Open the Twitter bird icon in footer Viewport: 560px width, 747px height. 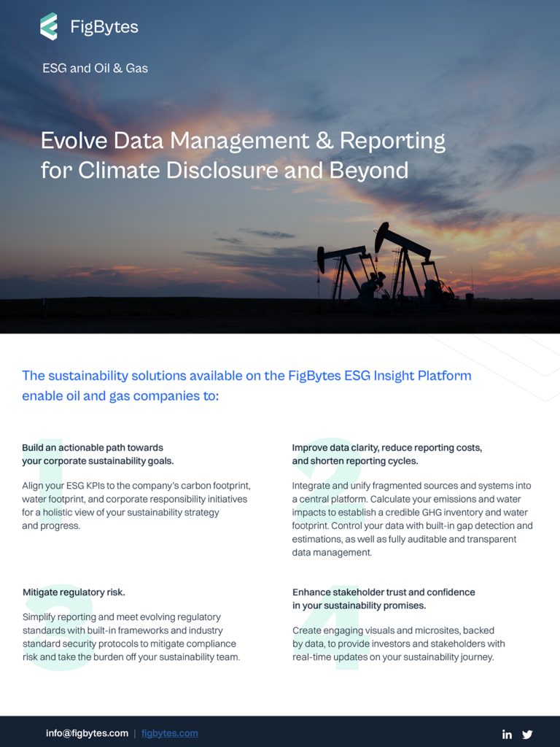coord(527,734)
